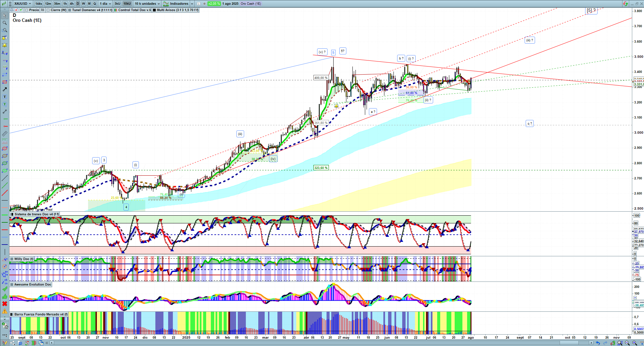Click the Oro Cash (1E) label button
This screenshot has width=644, height=346.
pyautogui.click(x=251, y=4)
